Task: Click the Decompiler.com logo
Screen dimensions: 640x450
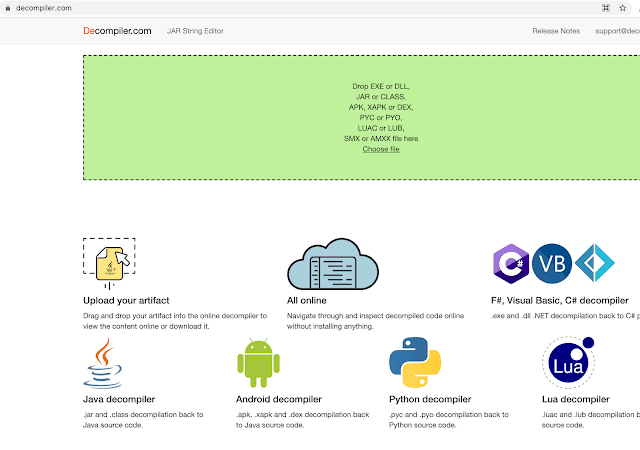Action: (117, 31)
